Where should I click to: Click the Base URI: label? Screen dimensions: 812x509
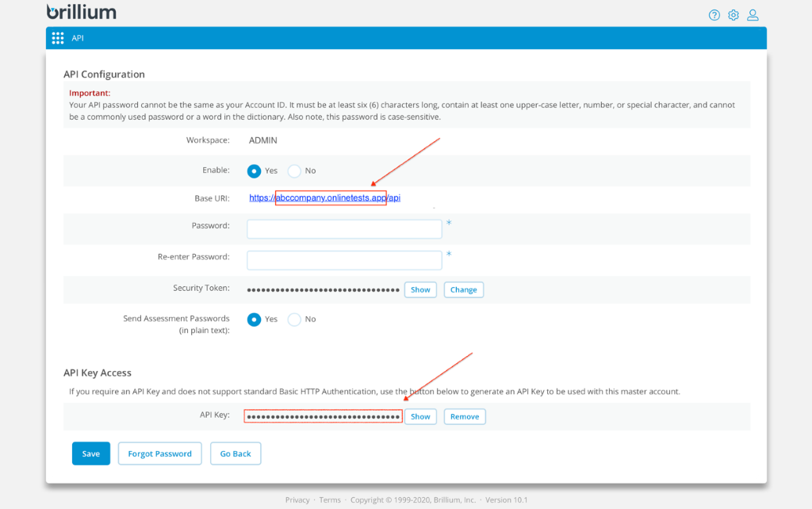(x=212, y=198)
